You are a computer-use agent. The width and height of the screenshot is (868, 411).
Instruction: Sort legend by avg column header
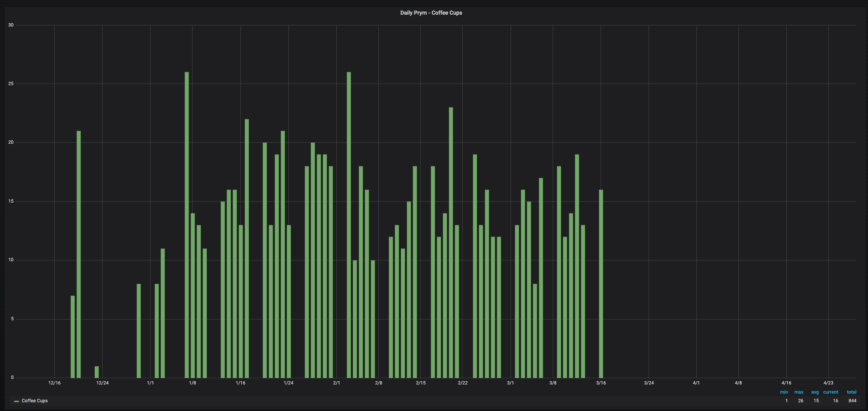click(x=815, y=392)
